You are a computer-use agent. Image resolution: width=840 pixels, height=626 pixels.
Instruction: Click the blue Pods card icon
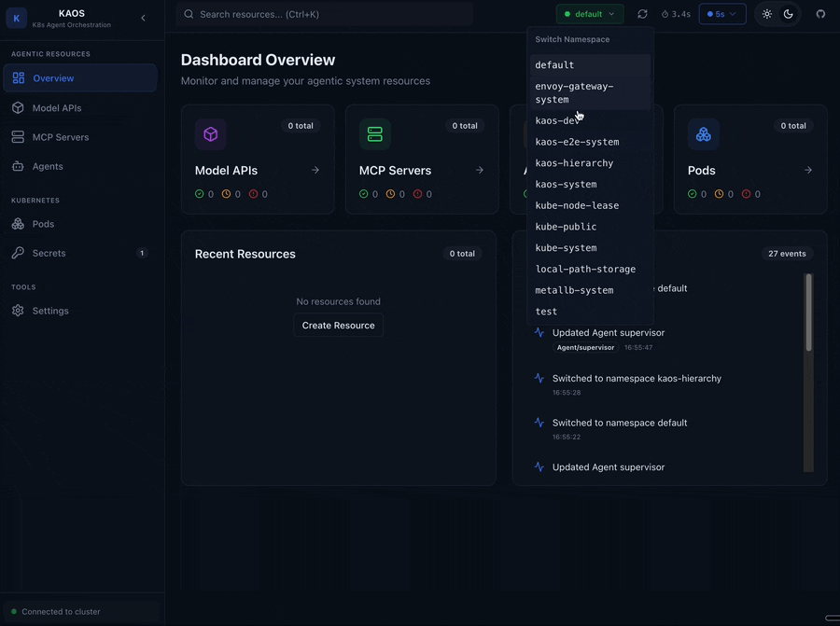[x=703, y=134]
